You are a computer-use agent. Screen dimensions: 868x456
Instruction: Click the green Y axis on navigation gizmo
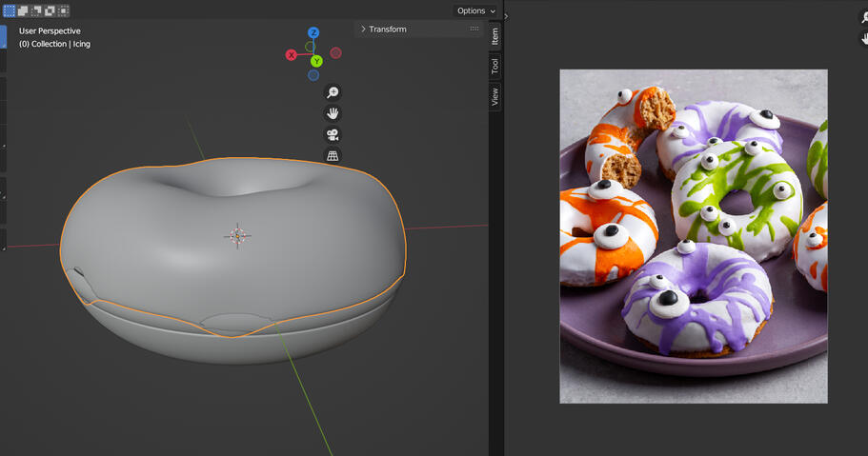point(316,62)
